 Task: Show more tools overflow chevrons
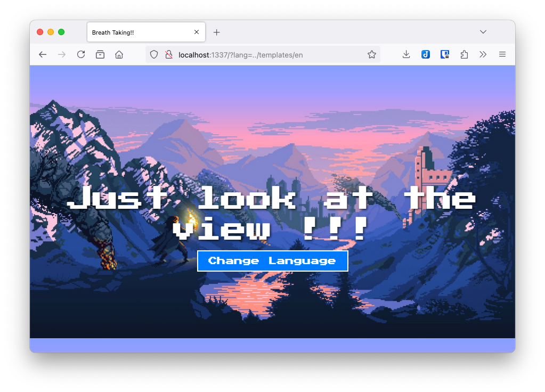[483, 54]
